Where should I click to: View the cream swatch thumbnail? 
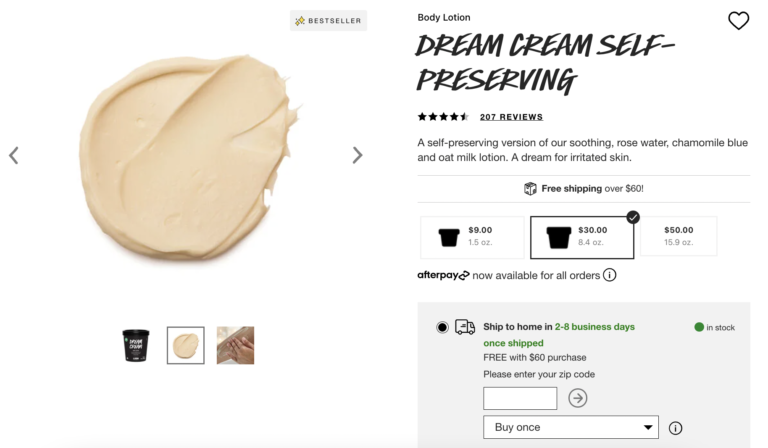coord(185,345)
